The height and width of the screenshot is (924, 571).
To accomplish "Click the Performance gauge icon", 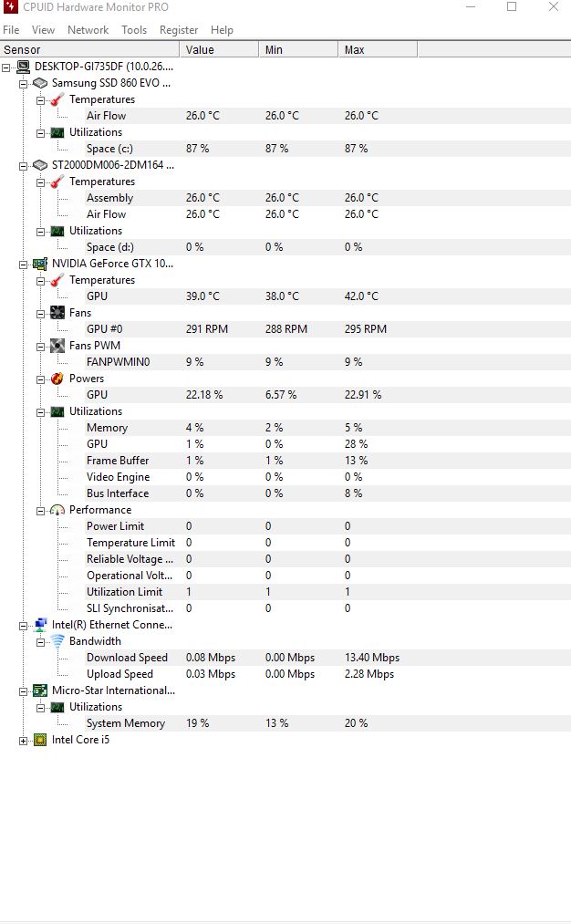I will pos(57,510).
